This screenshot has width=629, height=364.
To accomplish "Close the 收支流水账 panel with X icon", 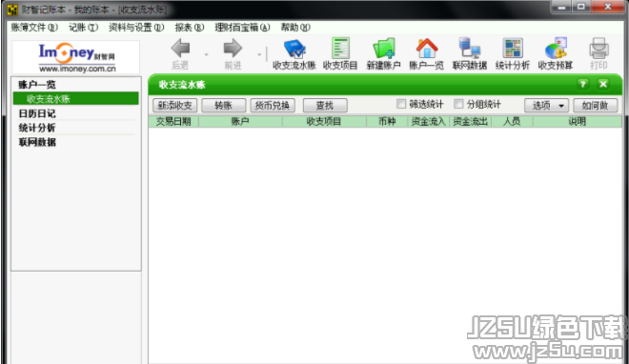I will tap(603, 84).
